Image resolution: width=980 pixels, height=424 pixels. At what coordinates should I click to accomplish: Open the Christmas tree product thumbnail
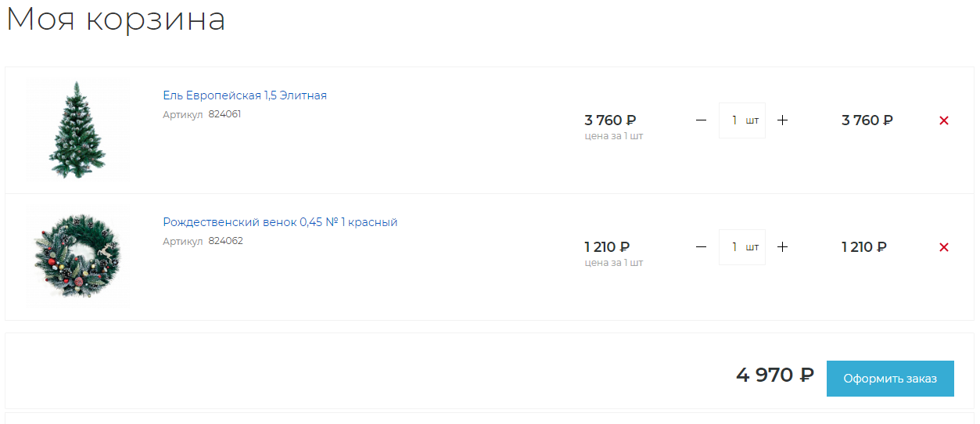(77, 130)
